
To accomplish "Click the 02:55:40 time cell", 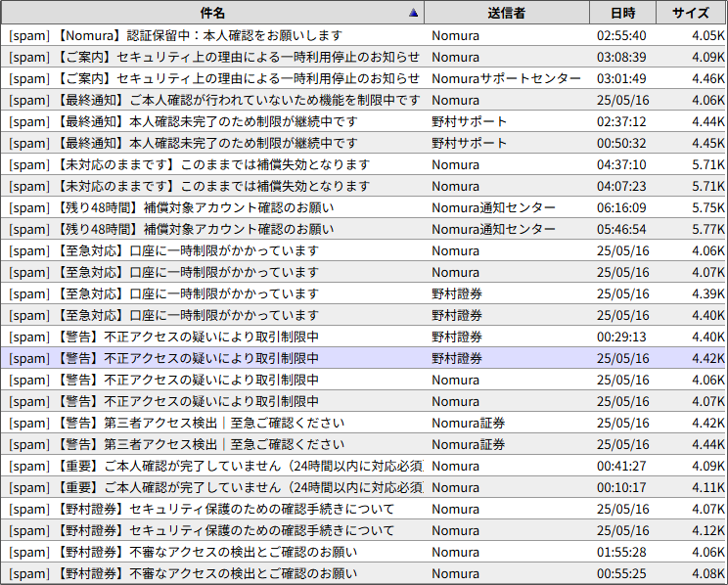I will click(621, 36).
